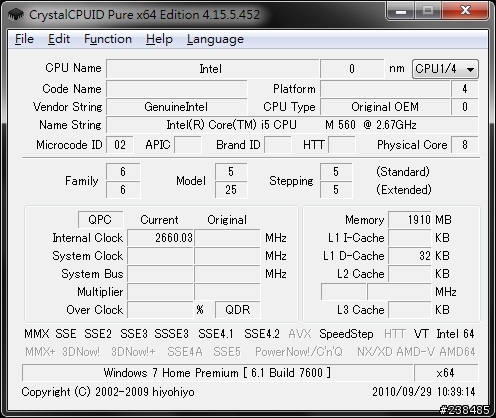Open the Edit menu
Viewport: 496px width, 418px height.
click(59, 39)
